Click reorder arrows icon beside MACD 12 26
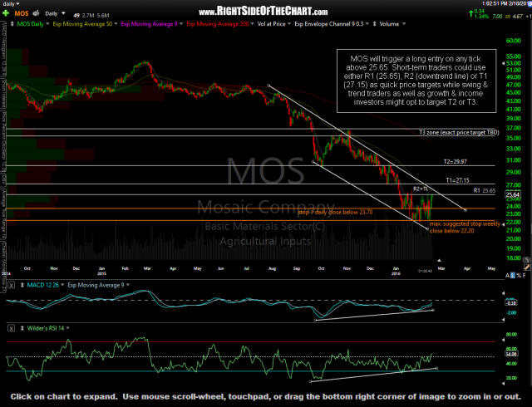532x407 pixels. coord(22,285)
